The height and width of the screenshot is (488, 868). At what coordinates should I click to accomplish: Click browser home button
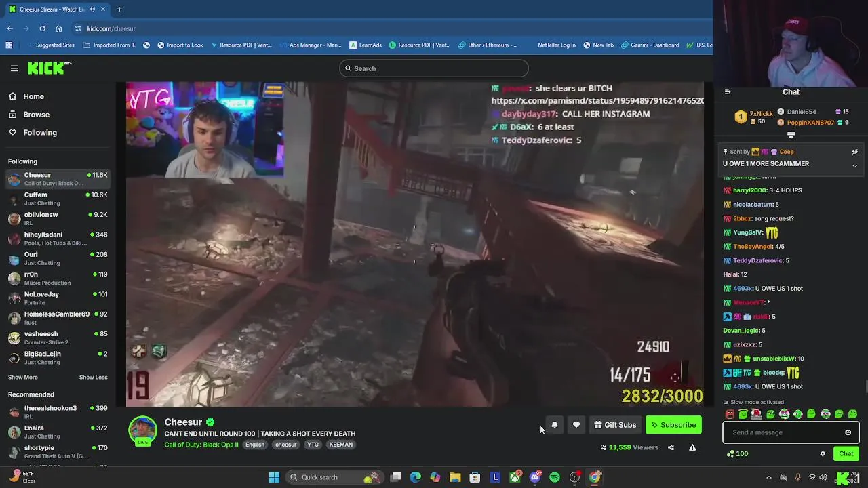[58, 28]
